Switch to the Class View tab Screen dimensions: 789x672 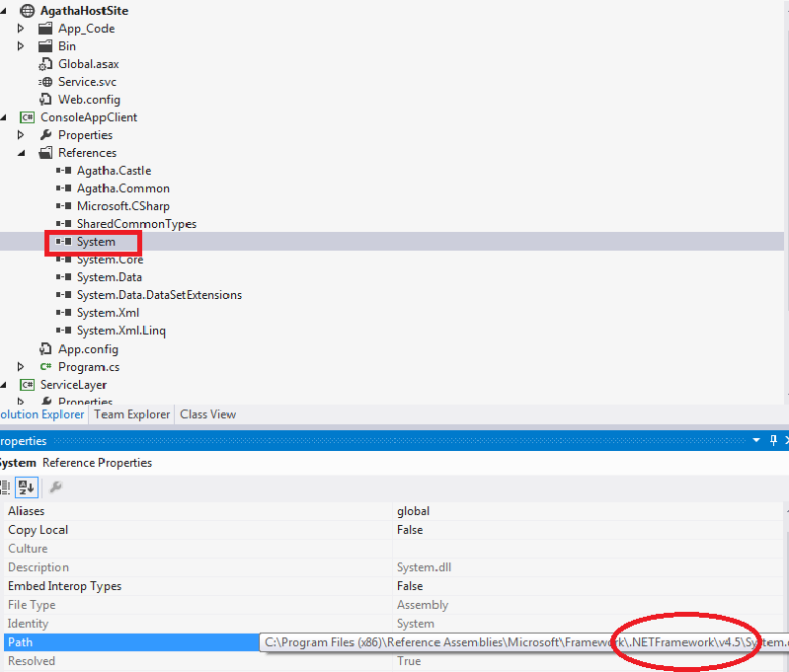207,414
